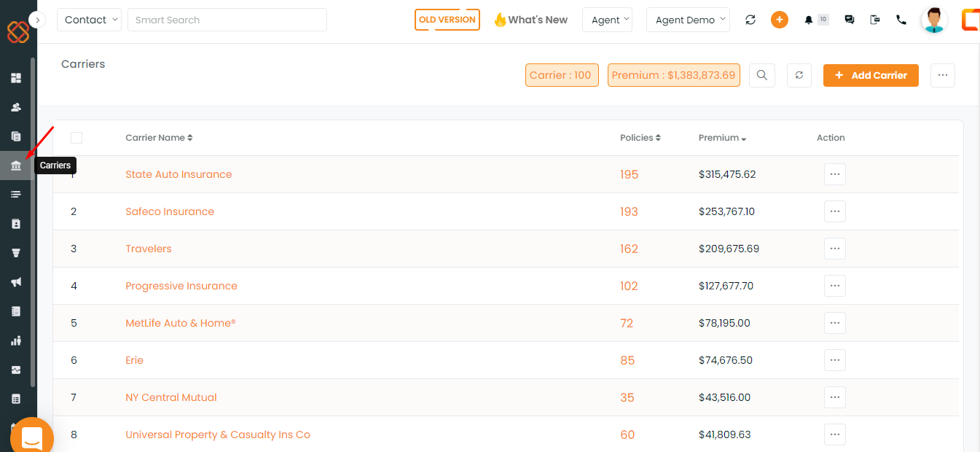Click the 102 policies count for Progressive
Viewport: 980px width, 452px height.
click(x=629, y=287)
